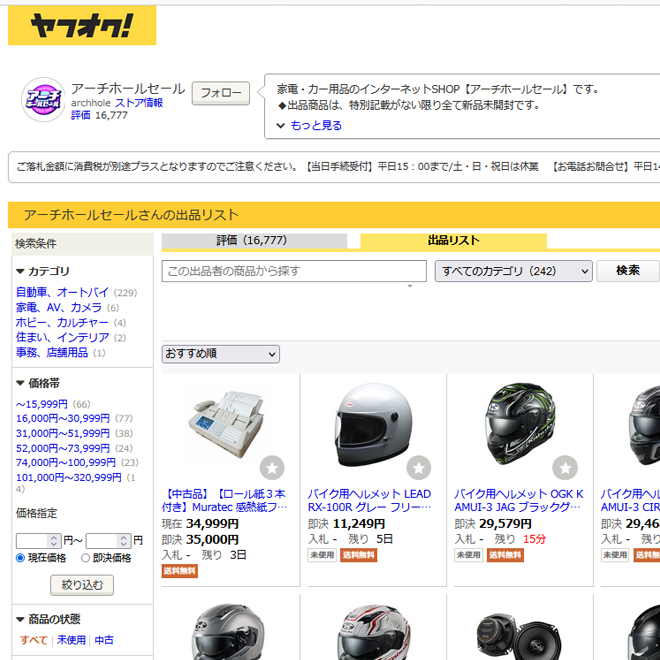Click the Yahoo Auctions logo
The height and width of the screenshot is (660, 660).
[x=82, y=26]
